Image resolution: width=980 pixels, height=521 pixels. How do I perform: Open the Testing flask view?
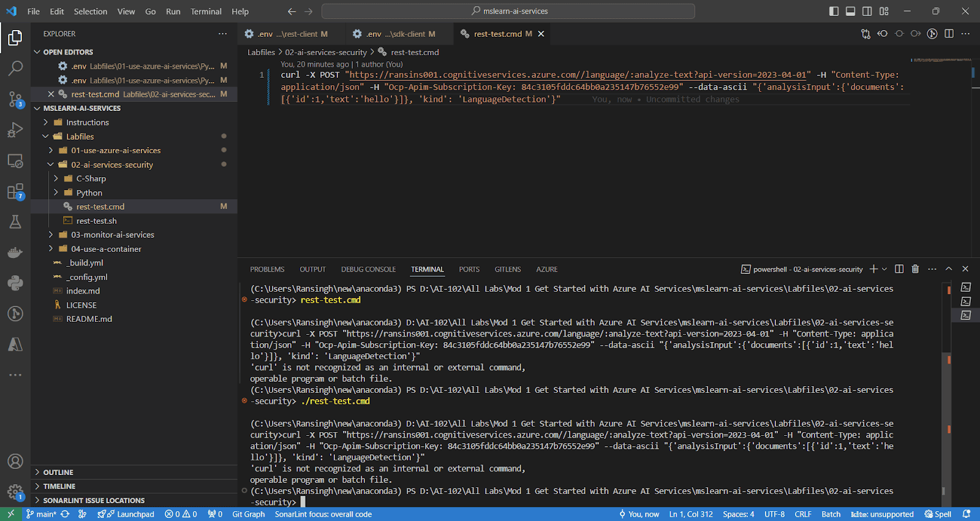tap(15, 222)
